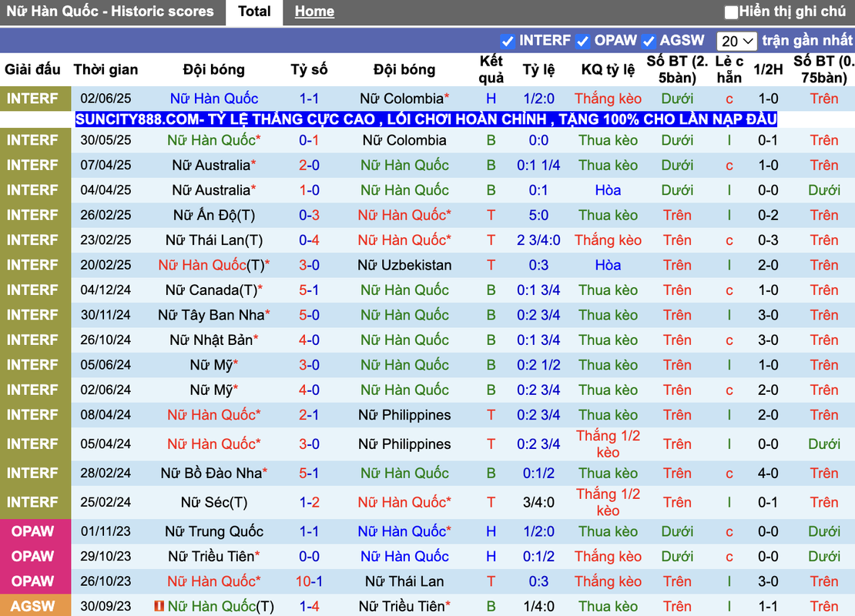Click the Giải đấu column header
This screenshot has width=855, height=616.
[32, 70]
